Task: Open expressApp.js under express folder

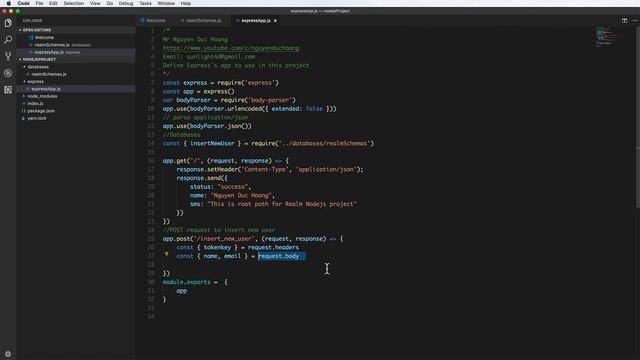Action: pyautogui.click(x=46, y=89)
